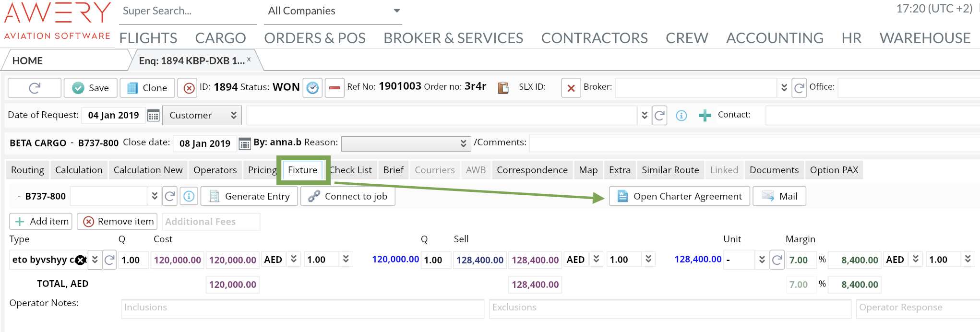Open the ACCOUNTING menu

click(x=774, y=38)
